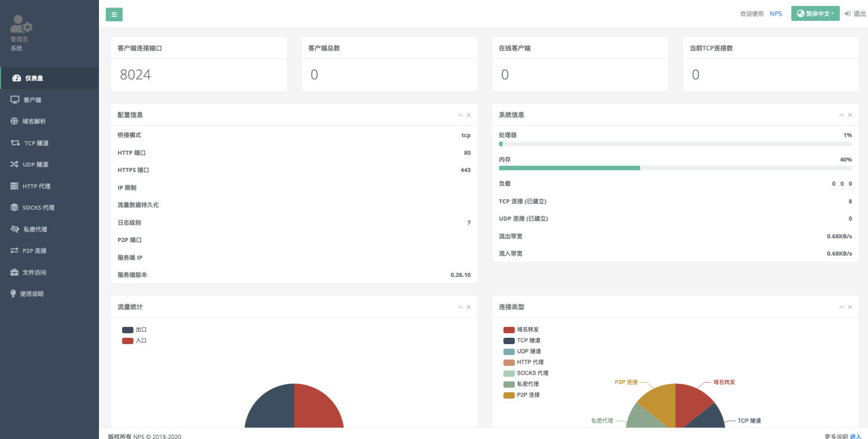Toggle 入口 legend in traffic chart
This screenshot has height=439, width=868.
(x=134, y=341)
